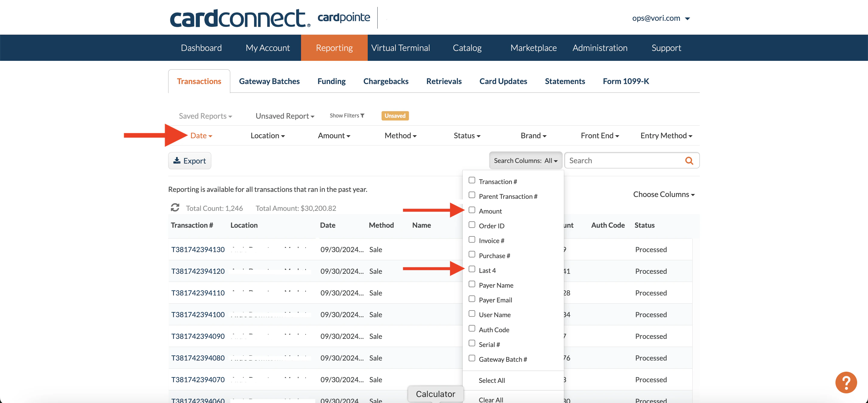868x403 pixels.
Task: Enable the Last 4 checkbox
Action: tap(472, 269)
